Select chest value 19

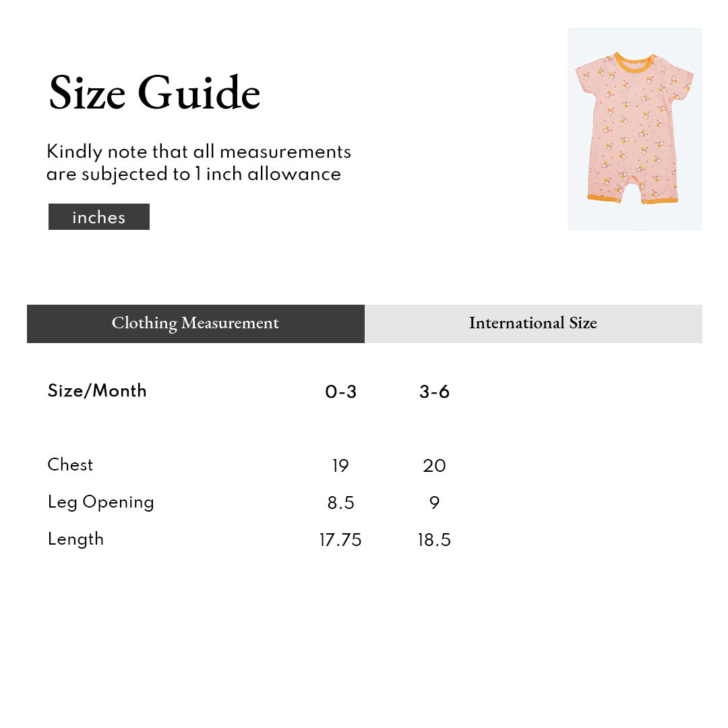(340, 466)
